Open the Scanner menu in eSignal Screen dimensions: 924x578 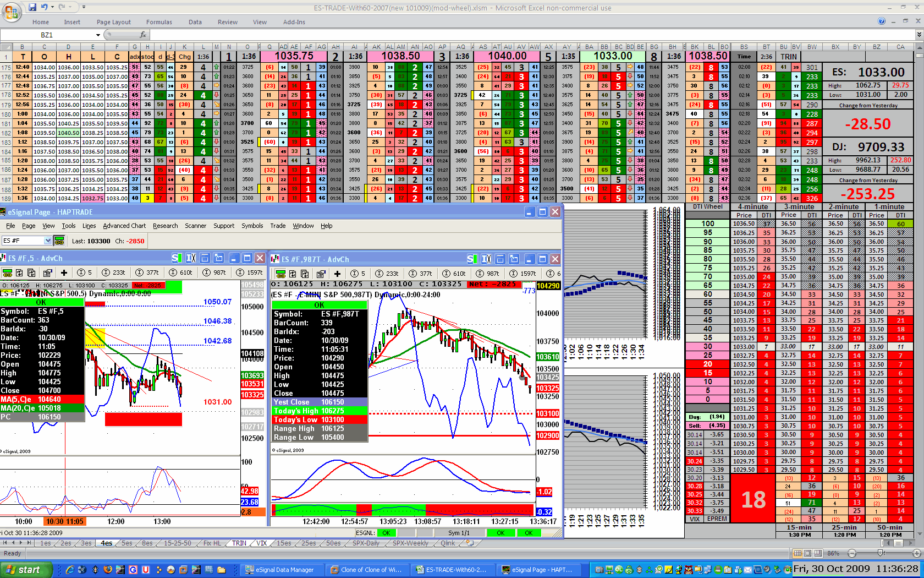195,226
